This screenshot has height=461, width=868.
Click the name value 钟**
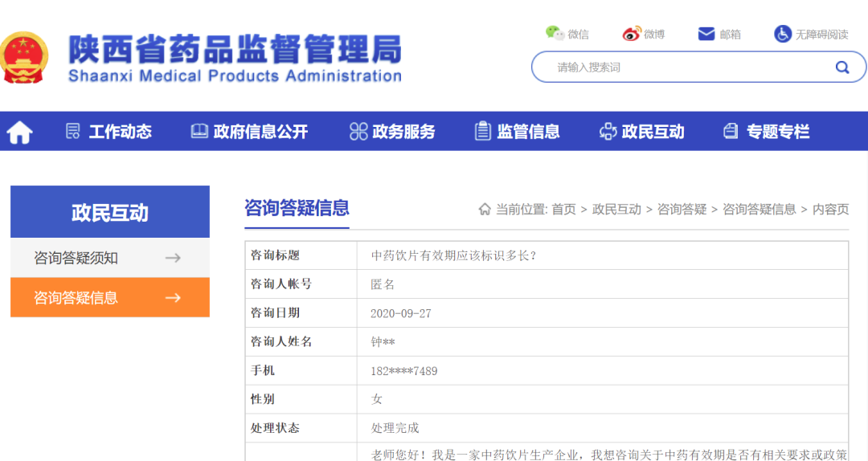383,342
